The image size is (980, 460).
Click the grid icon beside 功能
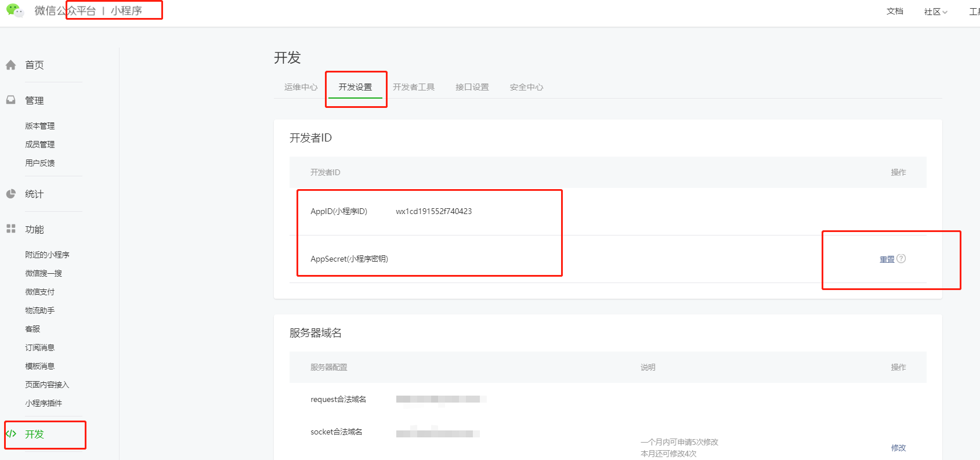tap(11, 229)
